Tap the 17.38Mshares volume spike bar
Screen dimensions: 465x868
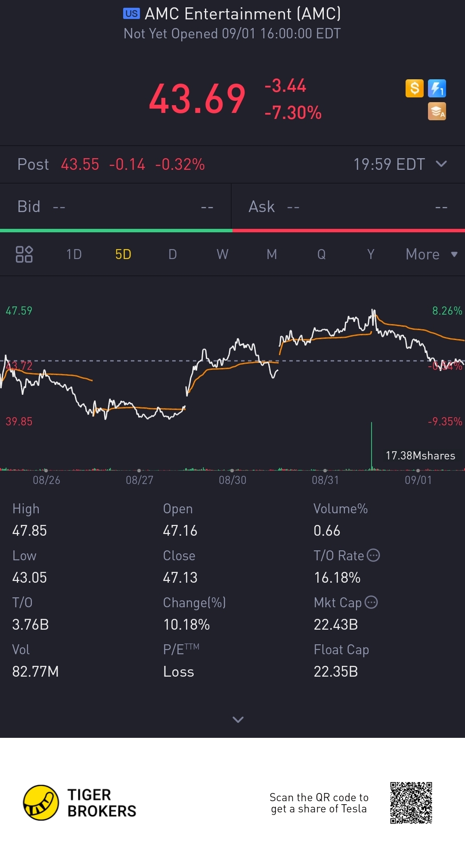[372, 446]
